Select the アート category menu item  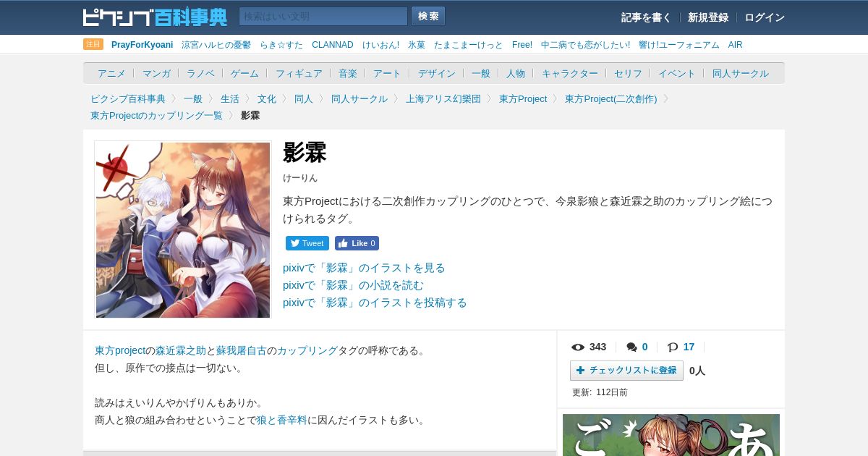(x=387, y=74)
